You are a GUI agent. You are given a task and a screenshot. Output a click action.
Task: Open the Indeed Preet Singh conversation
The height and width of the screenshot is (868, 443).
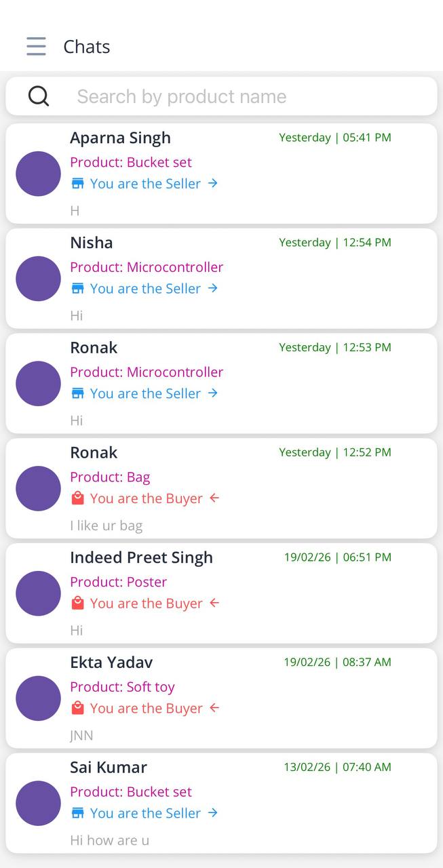141,557
